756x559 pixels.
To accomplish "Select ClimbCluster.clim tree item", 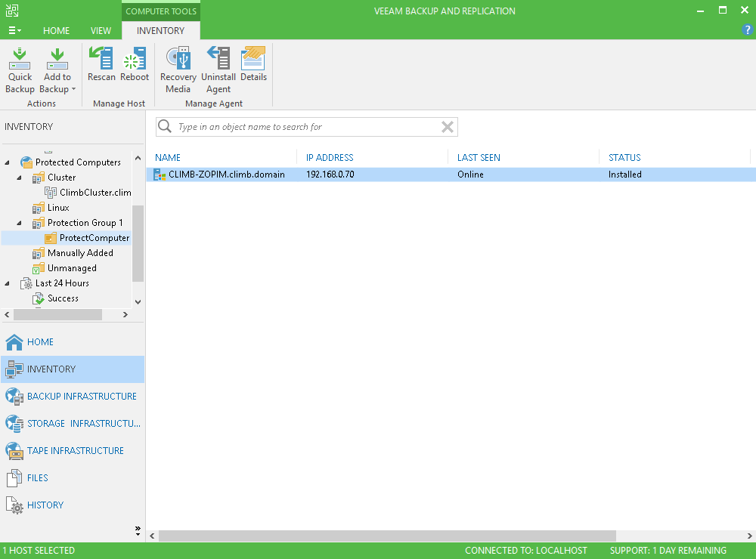I will [x=95, y=193].
